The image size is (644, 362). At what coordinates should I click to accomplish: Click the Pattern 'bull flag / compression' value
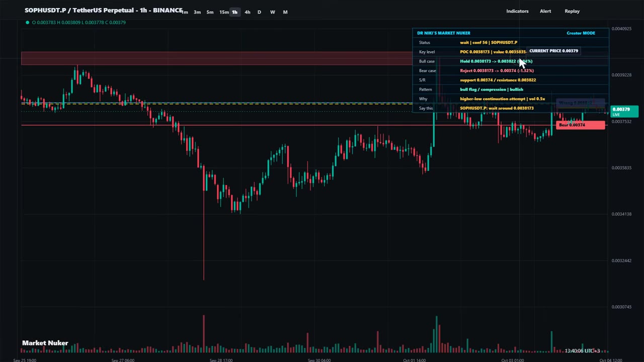tap(492, 89)
